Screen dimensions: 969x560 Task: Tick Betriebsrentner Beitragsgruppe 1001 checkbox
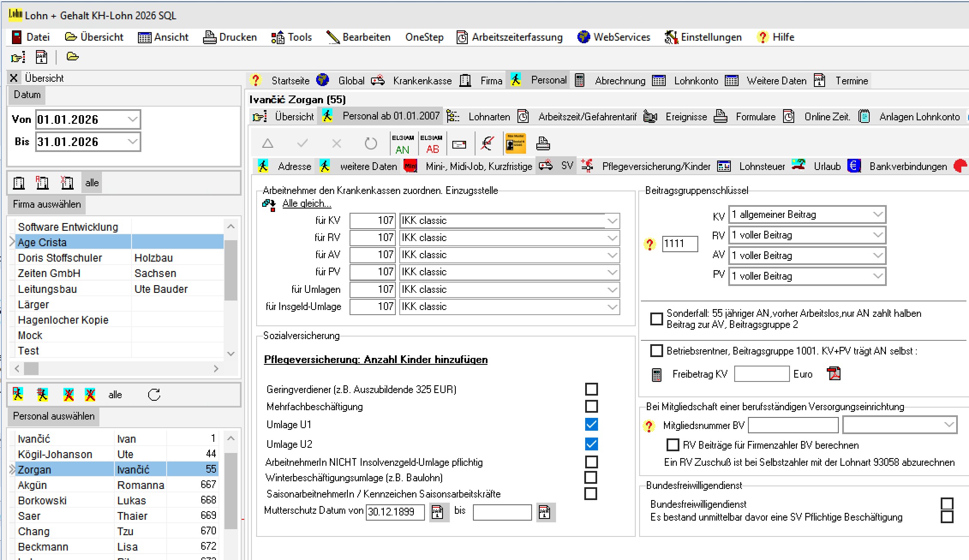(656, 351)
